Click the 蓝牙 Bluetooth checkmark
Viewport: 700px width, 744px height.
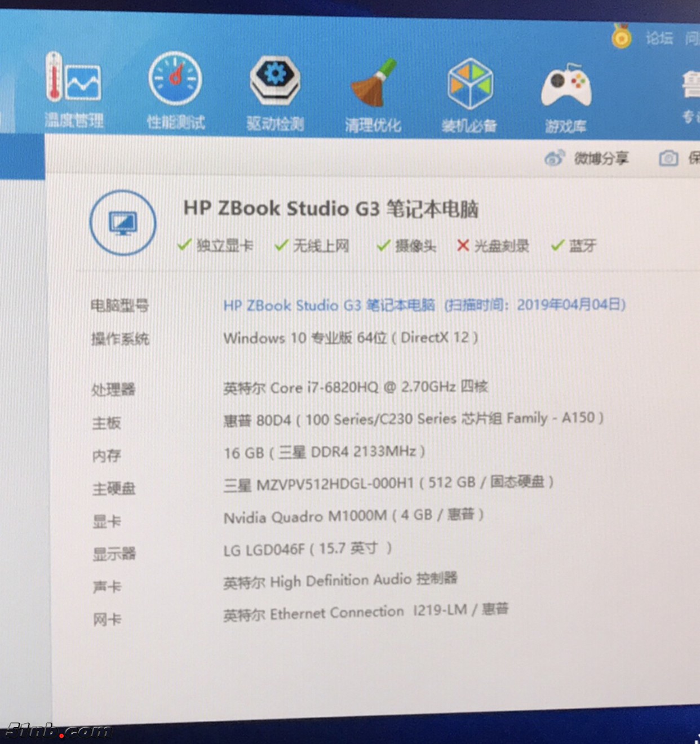point(557,245)
